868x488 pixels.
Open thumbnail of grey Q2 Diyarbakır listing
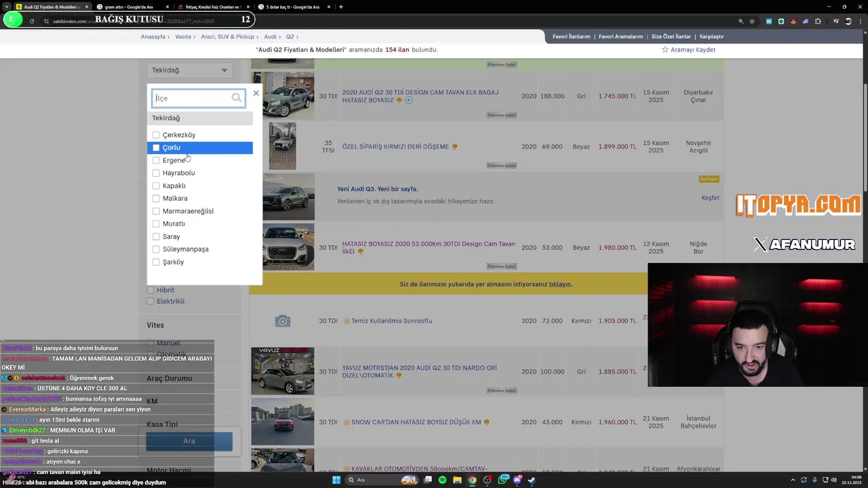coord(289,96)
